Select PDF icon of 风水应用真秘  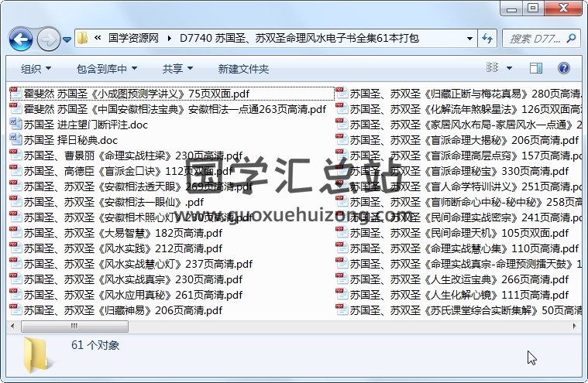click(15, 295)
